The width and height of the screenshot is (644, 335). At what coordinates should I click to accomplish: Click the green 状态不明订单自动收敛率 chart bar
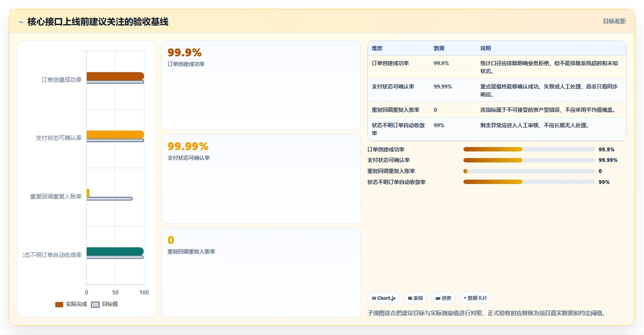click(115, 251)
